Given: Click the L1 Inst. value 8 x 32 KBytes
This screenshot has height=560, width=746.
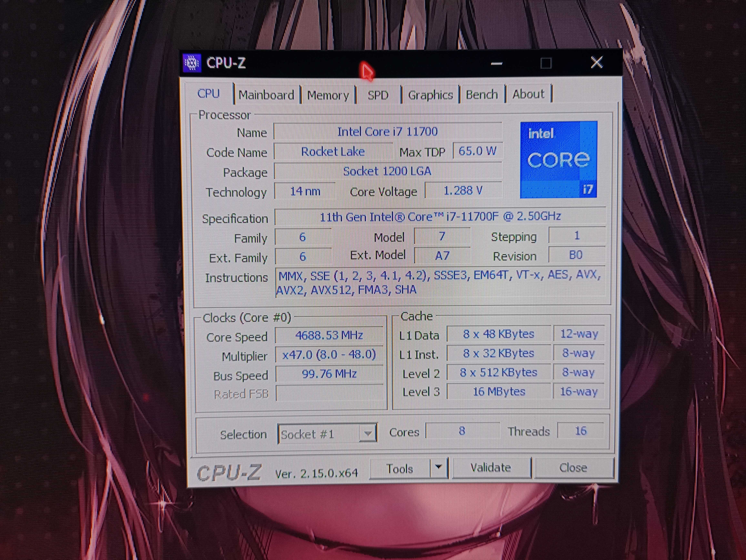Looking at the screenshot, I should click(499, 353).
